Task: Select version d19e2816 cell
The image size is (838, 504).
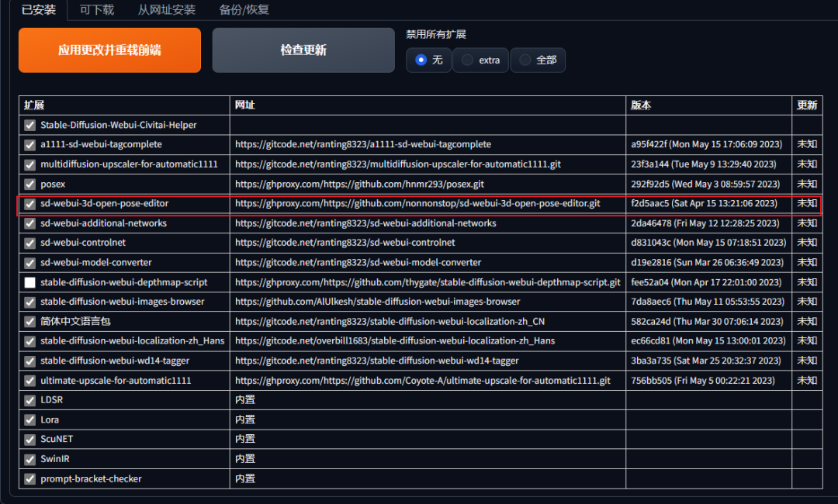Action: tap(707, 262)
